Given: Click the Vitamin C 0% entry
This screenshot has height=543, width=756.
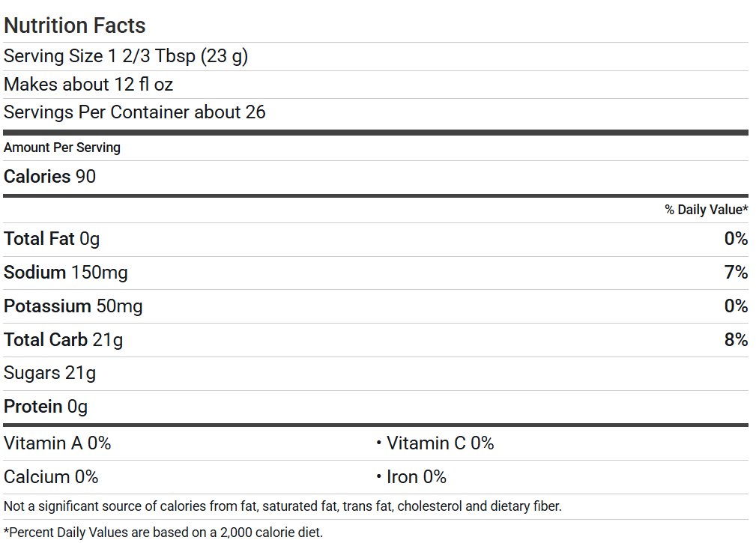Looking at the screenshot, I should (x=440, y=443).
